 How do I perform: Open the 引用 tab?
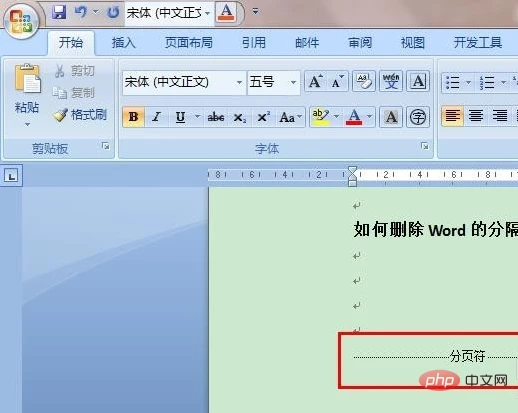click(254, 43)
